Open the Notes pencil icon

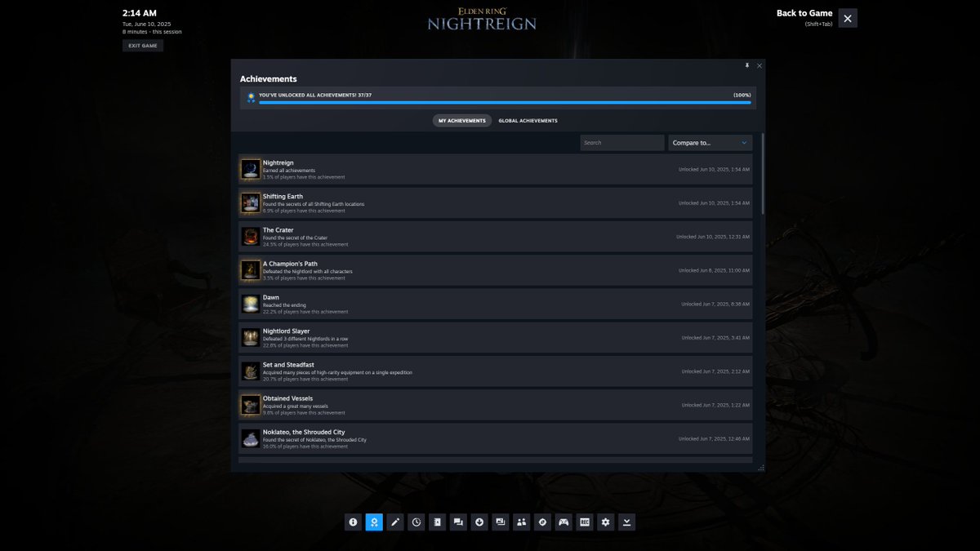pyautogui.click(x=395, y=522)
